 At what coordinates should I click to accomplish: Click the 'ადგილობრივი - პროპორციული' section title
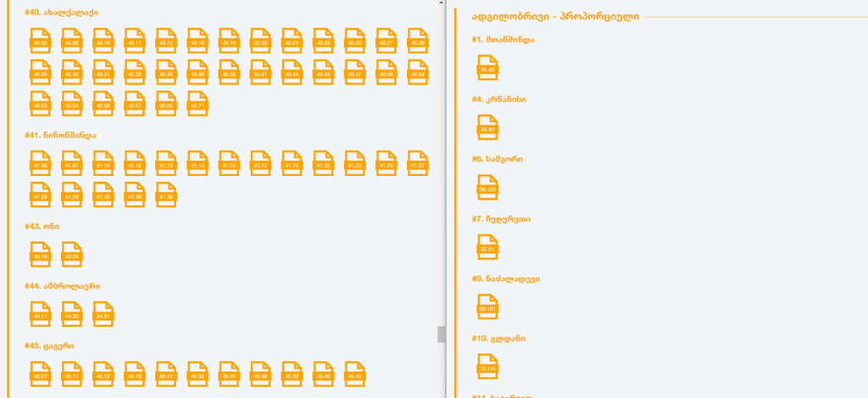(556, 17)
